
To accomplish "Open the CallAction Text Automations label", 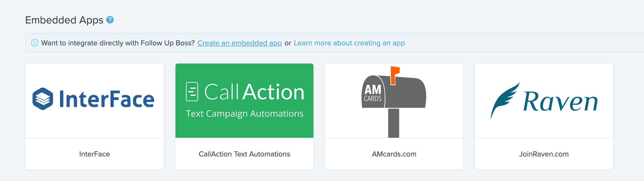I will 244,154.
